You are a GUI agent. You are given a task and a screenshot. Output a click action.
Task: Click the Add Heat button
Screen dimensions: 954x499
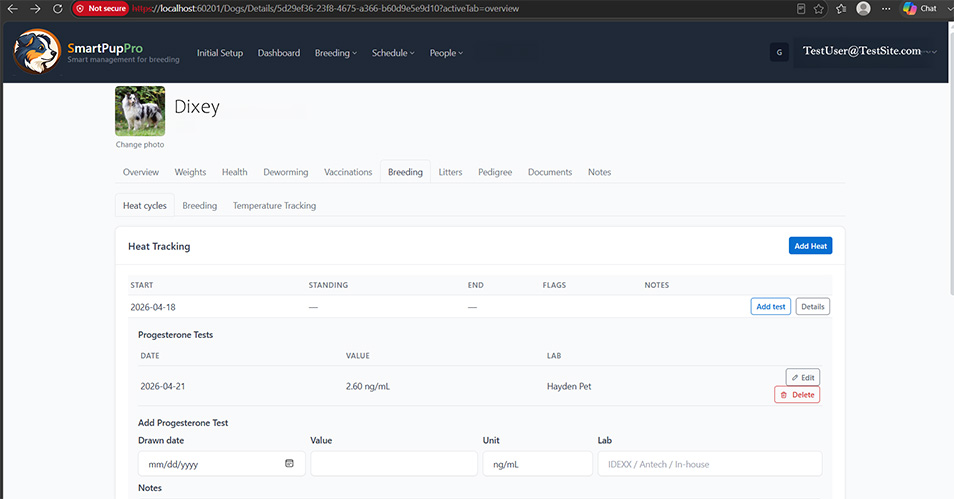(810, 246)
